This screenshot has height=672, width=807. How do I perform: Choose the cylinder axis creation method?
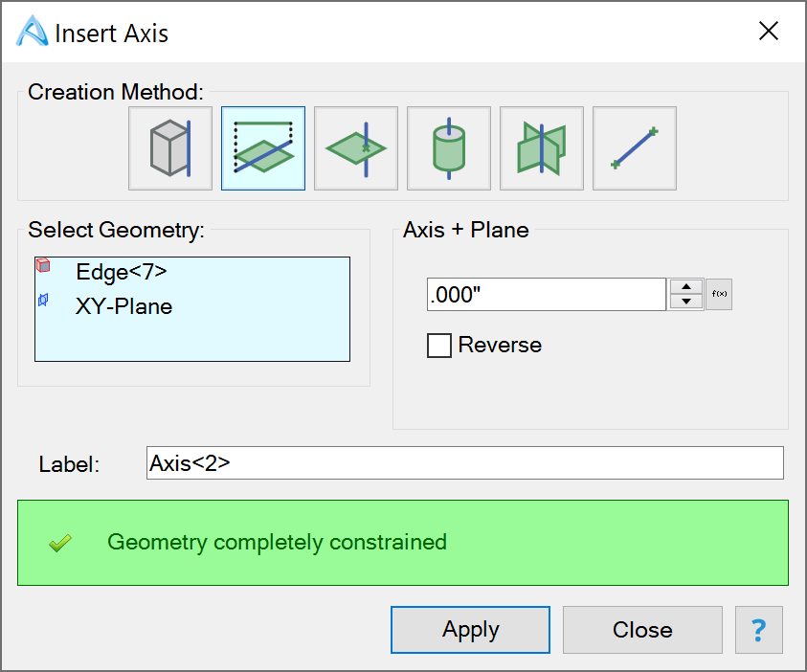click(x=449, y=148)
